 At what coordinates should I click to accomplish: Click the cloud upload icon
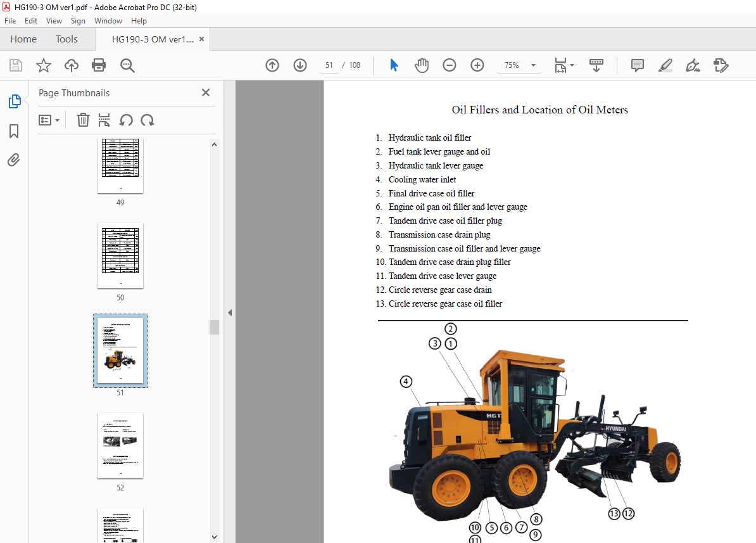click(x=72, y=65)
